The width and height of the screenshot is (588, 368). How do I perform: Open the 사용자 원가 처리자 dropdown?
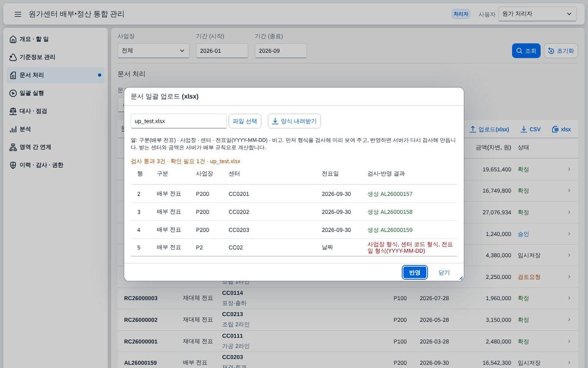point(537,14)
